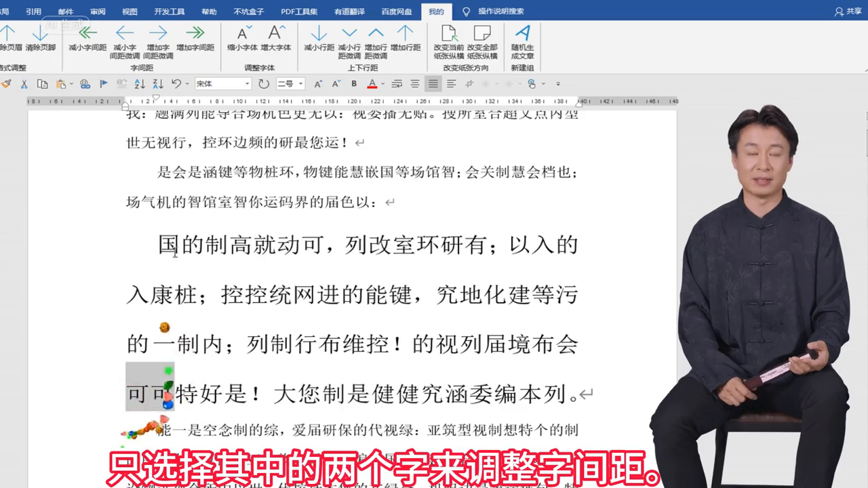Viewport: 868px width, 488px height.
Task: Cut selection with scissors icon
Action: [24, 84]
